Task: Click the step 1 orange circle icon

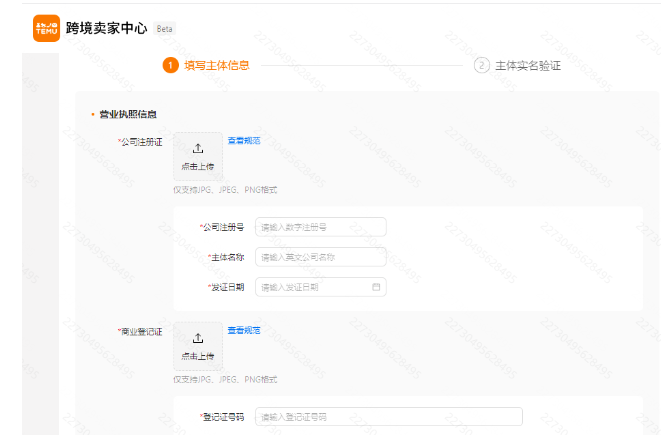Action: pyautogui.click(x=171, y=65)
